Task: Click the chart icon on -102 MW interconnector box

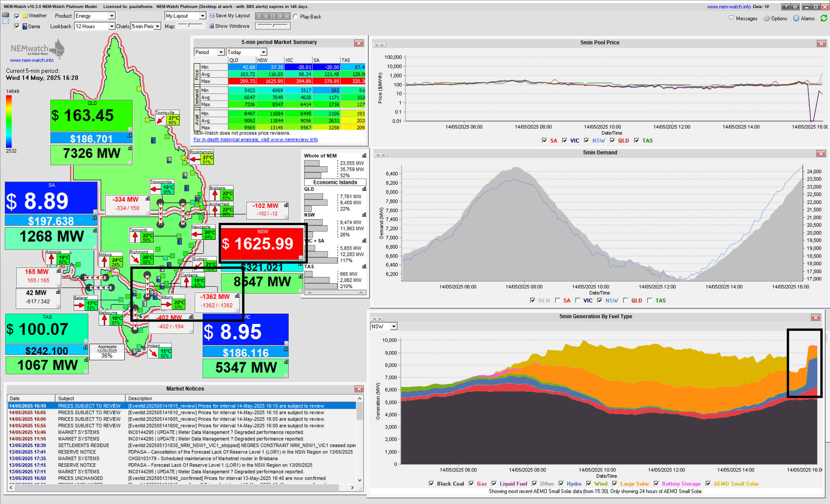Action: [x=286, y=205]
